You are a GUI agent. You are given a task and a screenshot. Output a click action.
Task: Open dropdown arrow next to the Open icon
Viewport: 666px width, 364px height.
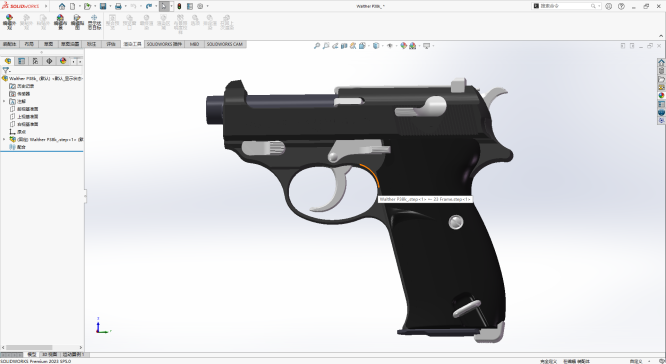(x=95, y=6)
